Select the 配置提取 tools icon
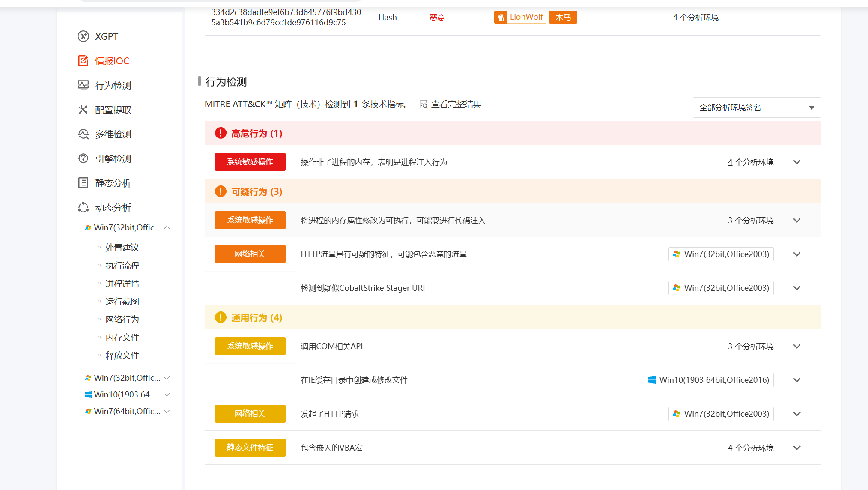Screen dimensions: 868x490 point(83,110)
